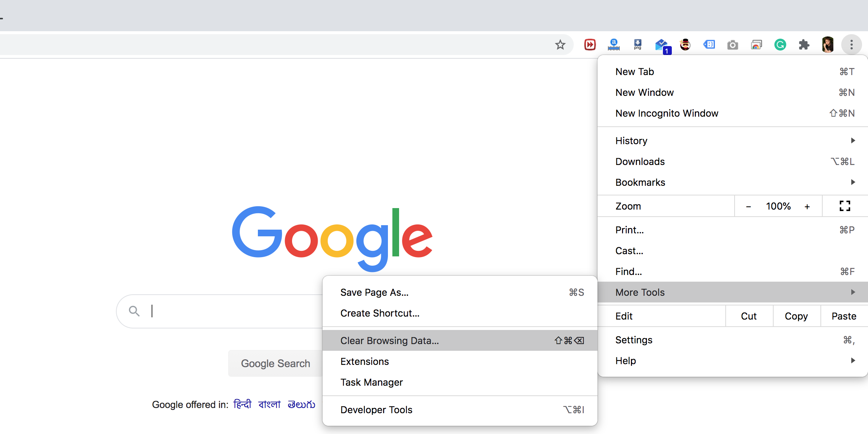
Task: Click the PNG download extension icon
Action: [638, 44]
